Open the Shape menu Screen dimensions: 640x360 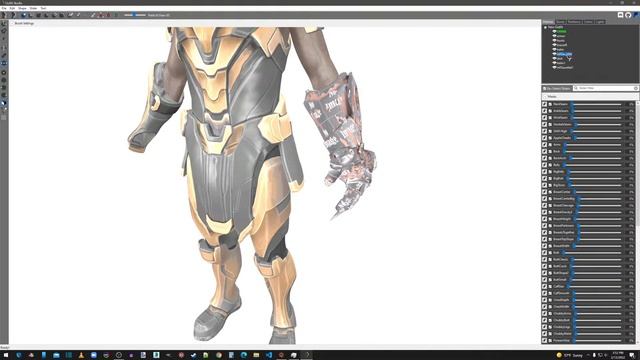pyautogui.click(x=22, y=8)
